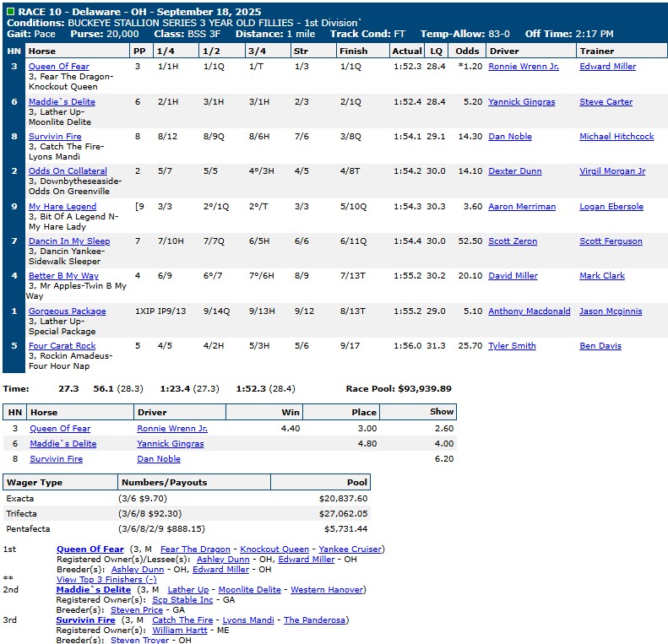
Task: Select driver Scott Zeron link
Action: [513, 241]
